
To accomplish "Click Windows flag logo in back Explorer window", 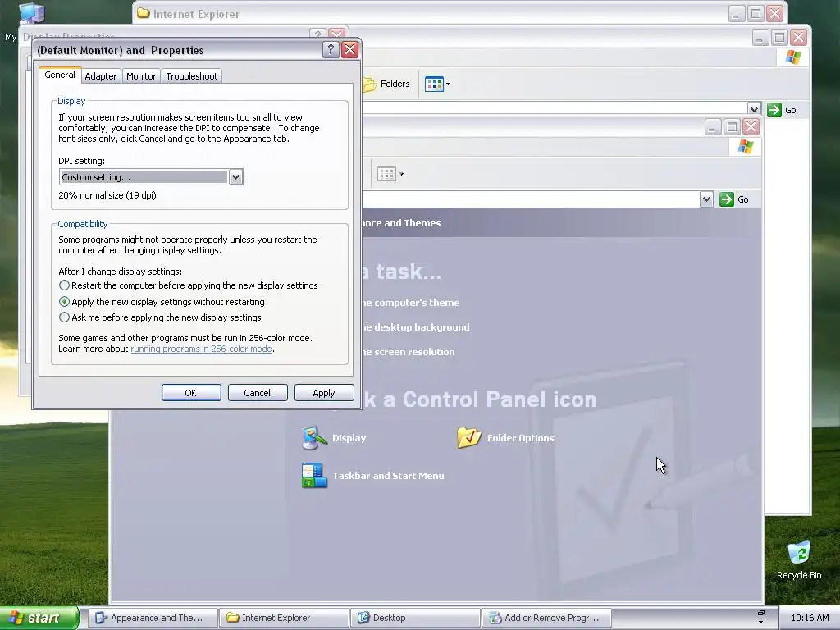I will tap(793, 57).
